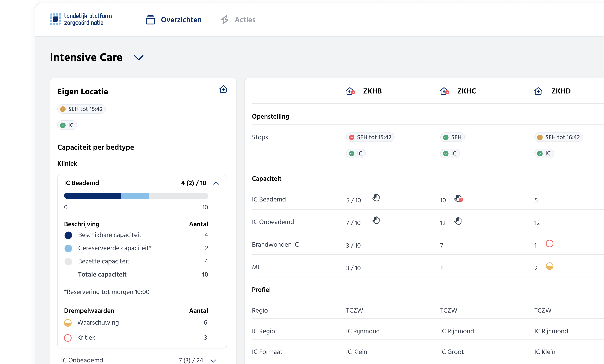
Task: Click the IC Beademd capacity progress bar
Action: click(x=136, y=196)
